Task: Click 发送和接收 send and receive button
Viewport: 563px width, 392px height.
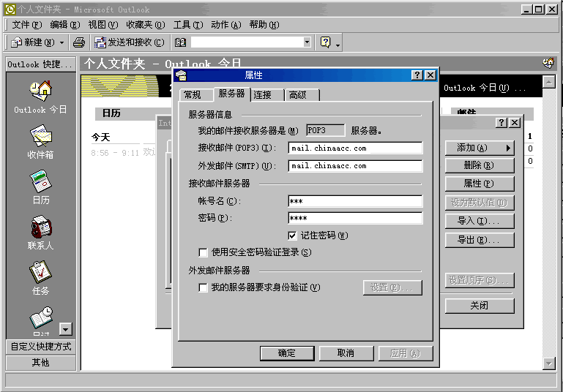Action: pos(130,42)
